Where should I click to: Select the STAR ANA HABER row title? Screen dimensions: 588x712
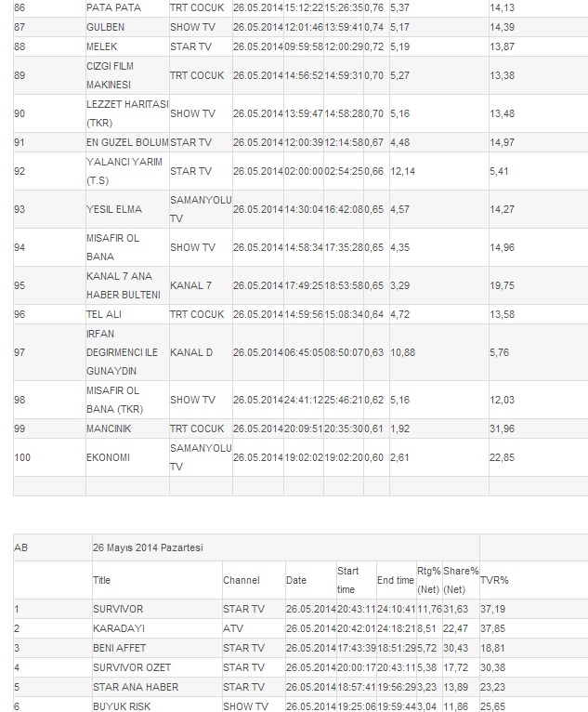(x=136, y=687)
